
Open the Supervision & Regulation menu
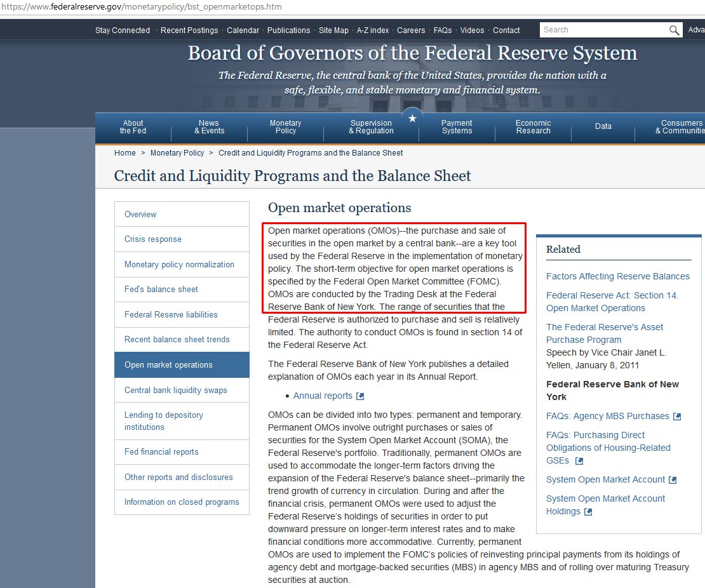[371, 127]
